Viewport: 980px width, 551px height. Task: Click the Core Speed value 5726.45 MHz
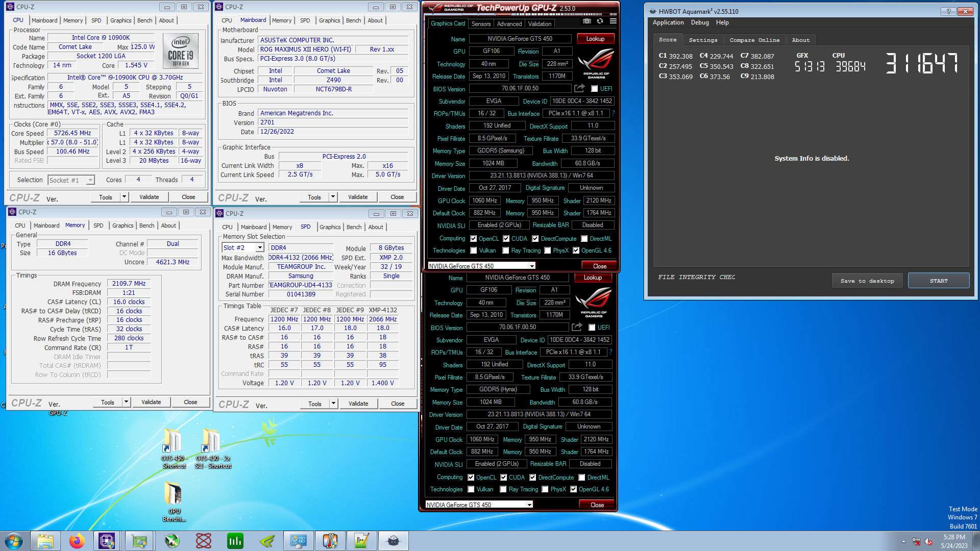[x=72, y=133]
